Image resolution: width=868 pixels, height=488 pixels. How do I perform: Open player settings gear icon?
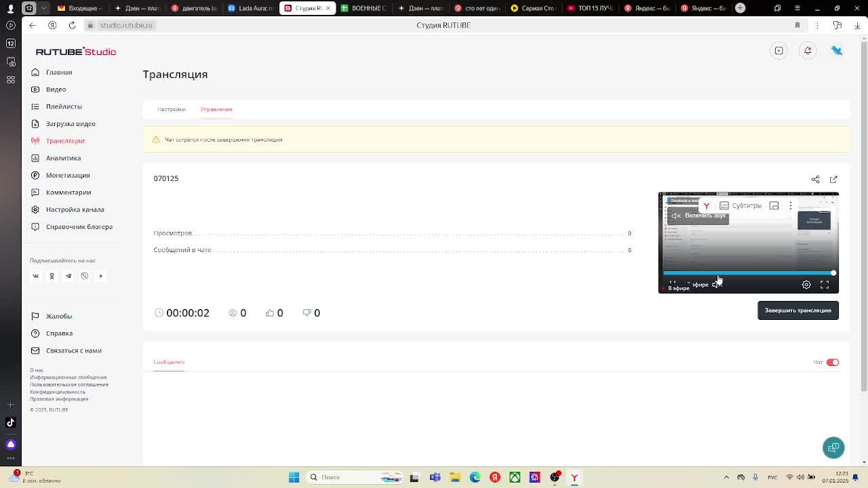click(806, 285)
